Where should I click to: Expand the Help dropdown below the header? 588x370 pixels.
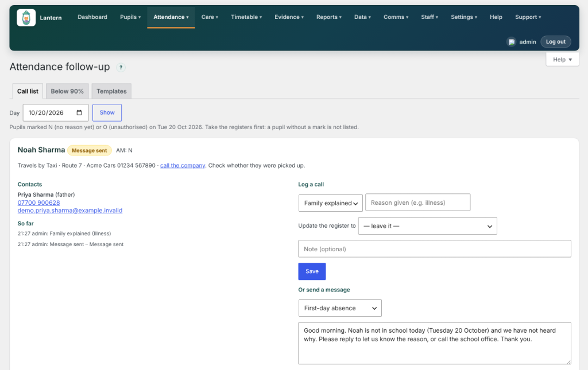point(563,60)
